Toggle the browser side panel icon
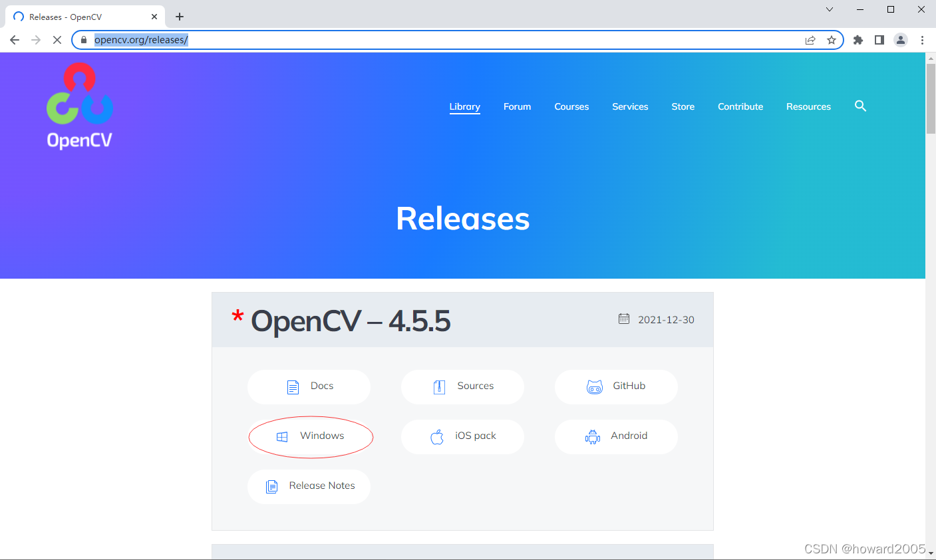The height and width of the screenshot is (560, 936). point(879,40)
